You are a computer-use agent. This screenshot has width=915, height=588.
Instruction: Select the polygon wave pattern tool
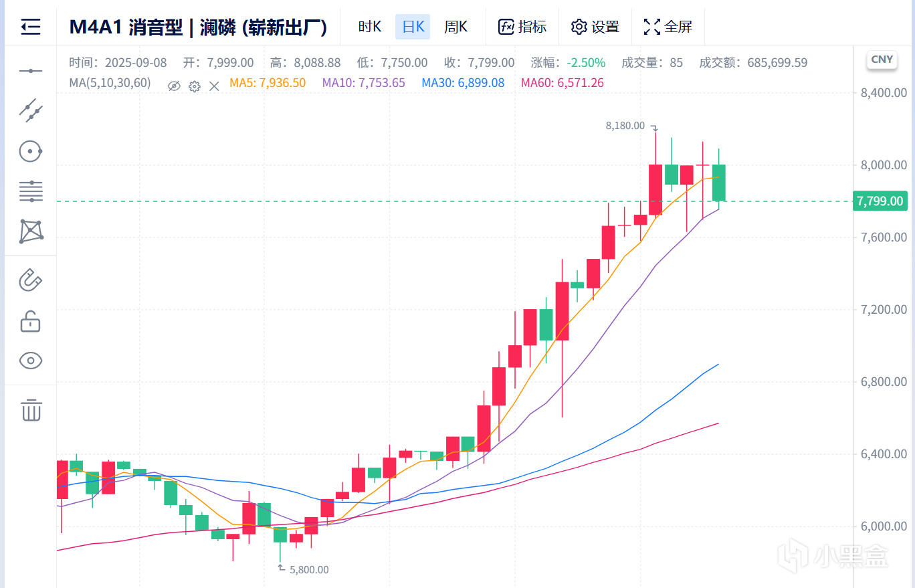31,231
